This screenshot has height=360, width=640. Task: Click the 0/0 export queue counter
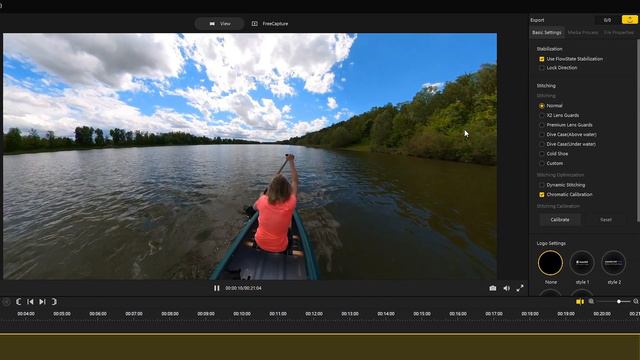point(607,20)
